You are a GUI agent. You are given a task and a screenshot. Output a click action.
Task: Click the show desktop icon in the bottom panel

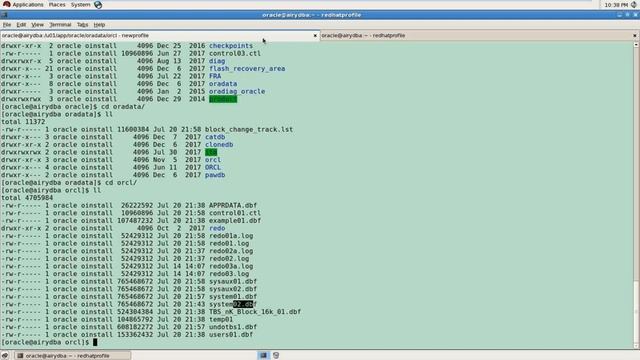click(4, 356)
